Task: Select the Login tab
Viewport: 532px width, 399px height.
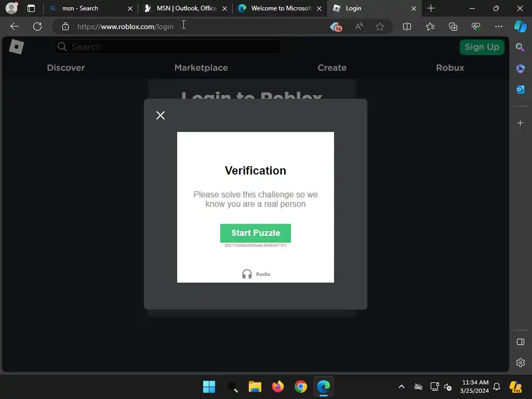Action: 373,8
